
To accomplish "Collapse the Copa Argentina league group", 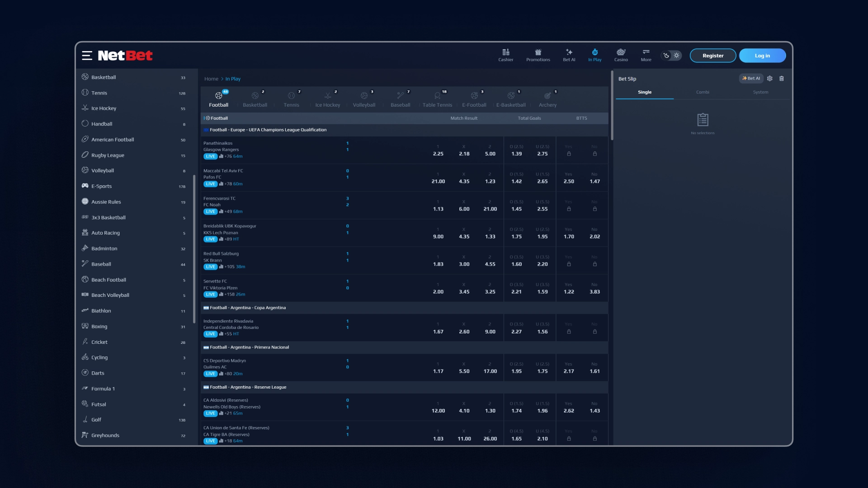I will pyautogui.click(x=404, y=308).
